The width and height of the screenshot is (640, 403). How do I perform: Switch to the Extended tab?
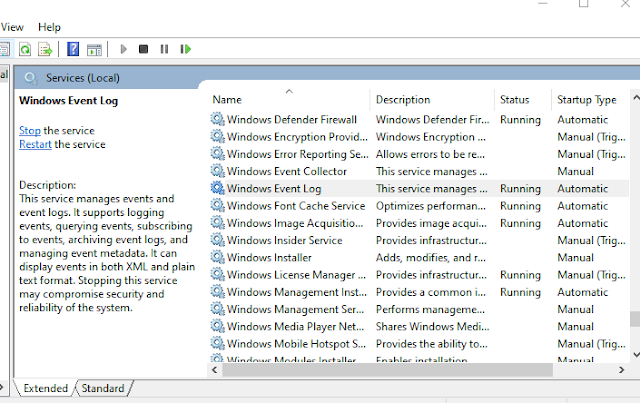pos(46,388)
